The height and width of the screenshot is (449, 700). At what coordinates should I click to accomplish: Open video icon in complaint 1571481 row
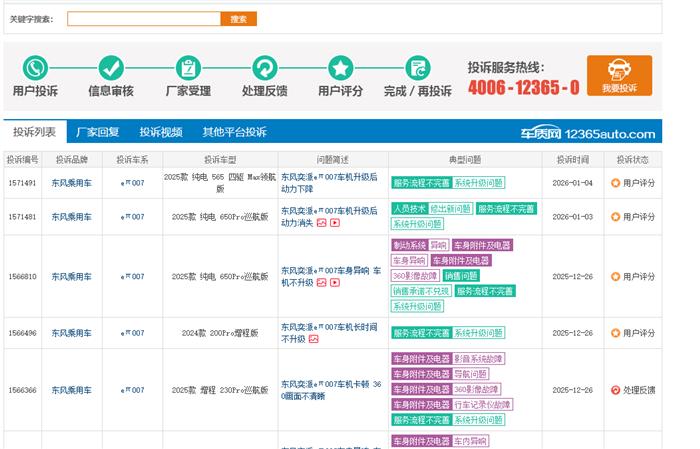coord(335,223)
